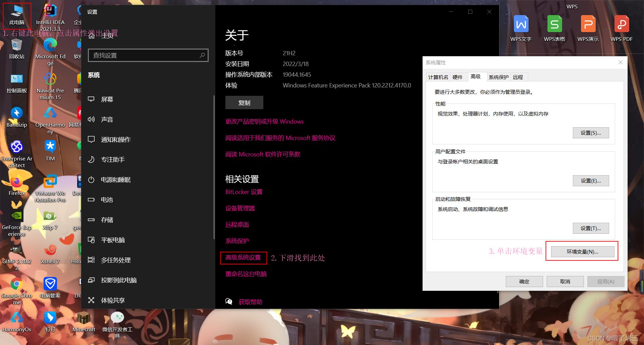This screenshot has width=644, height=345.
Task: Launch 钉钉 (DingTalk) desktop shortcut
Action: point(50,322)
